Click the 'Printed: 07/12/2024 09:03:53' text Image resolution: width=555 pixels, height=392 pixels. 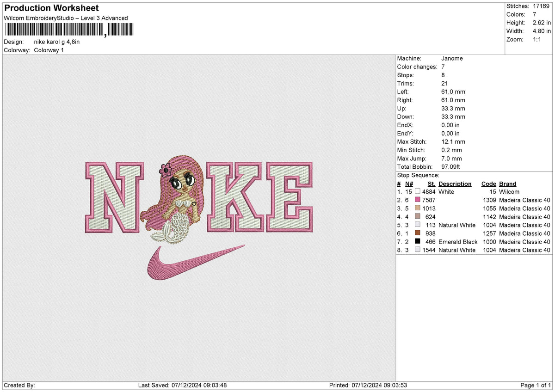(x=368, y=385)
